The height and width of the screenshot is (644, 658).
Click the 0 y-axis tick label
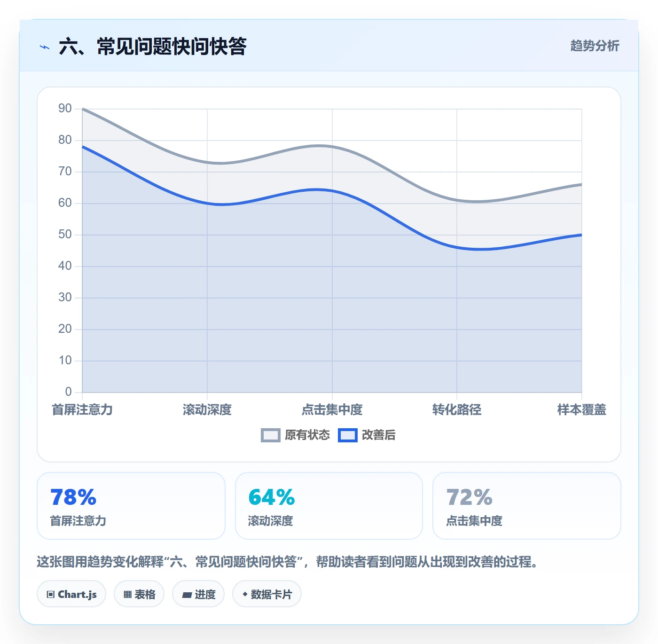click(69, 392)
